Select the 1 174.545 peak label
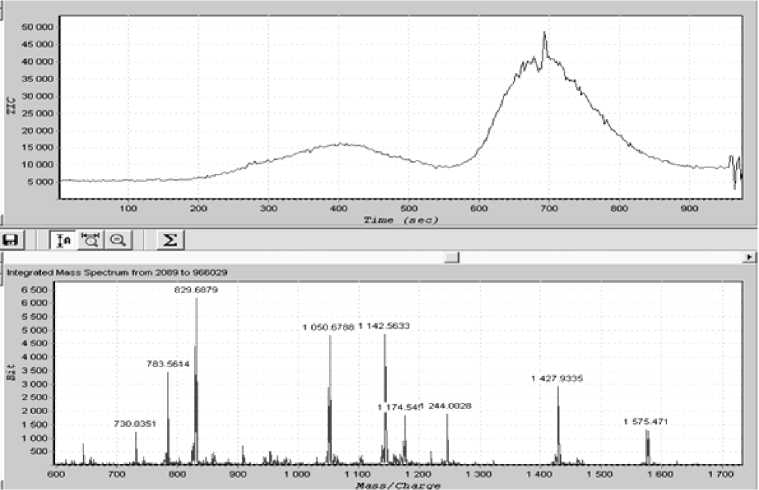The image size is (759, 490). [399, 408]
